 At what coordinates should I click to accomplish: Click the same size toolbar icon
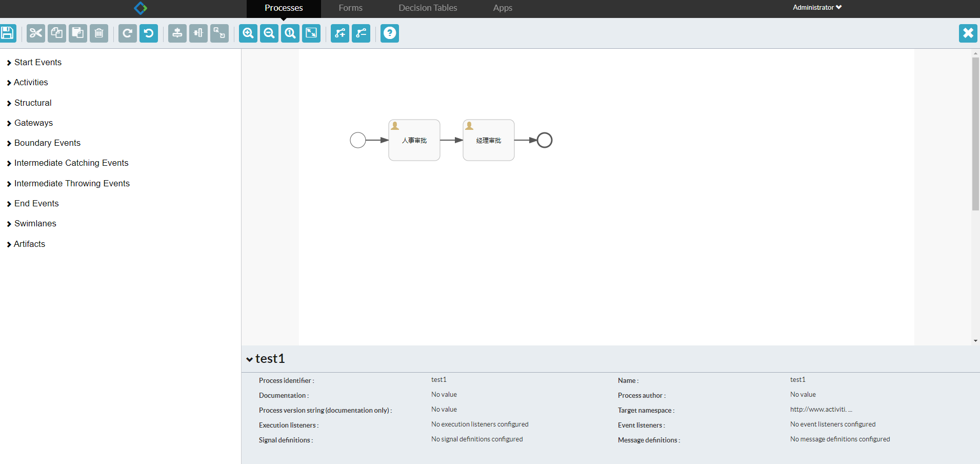point(219,33)
